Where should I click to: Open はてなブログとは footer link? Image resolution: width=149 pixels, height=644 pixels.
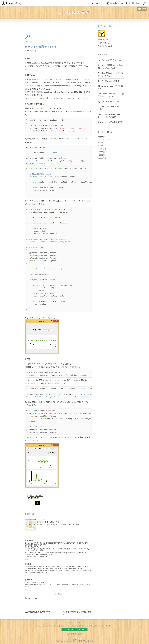(x=74, y=634)
